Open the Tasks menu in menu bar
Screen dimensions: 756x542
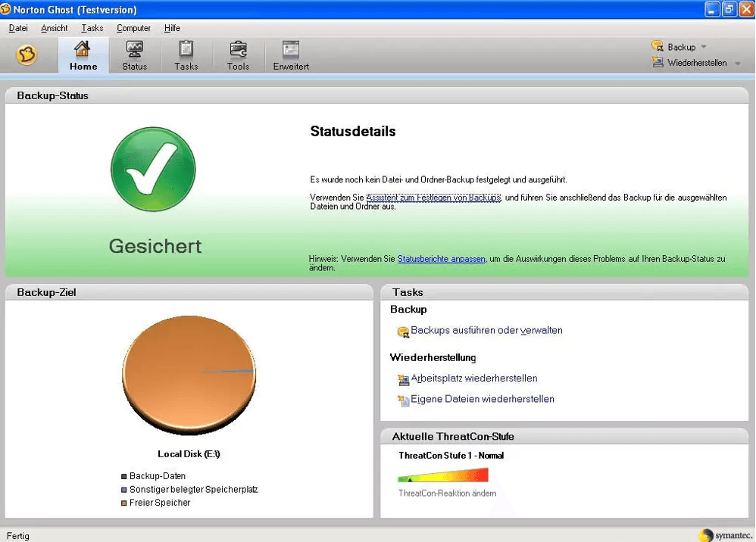pos(92,28)
